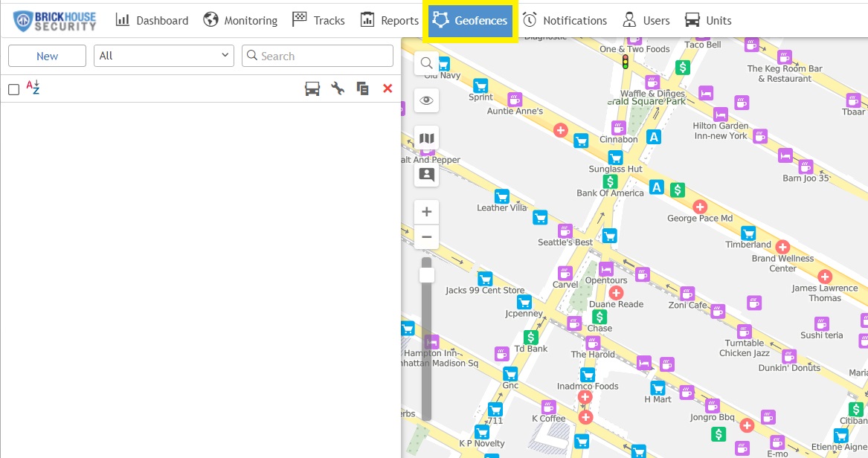Open the Dashboard tab

coord(152,21)
